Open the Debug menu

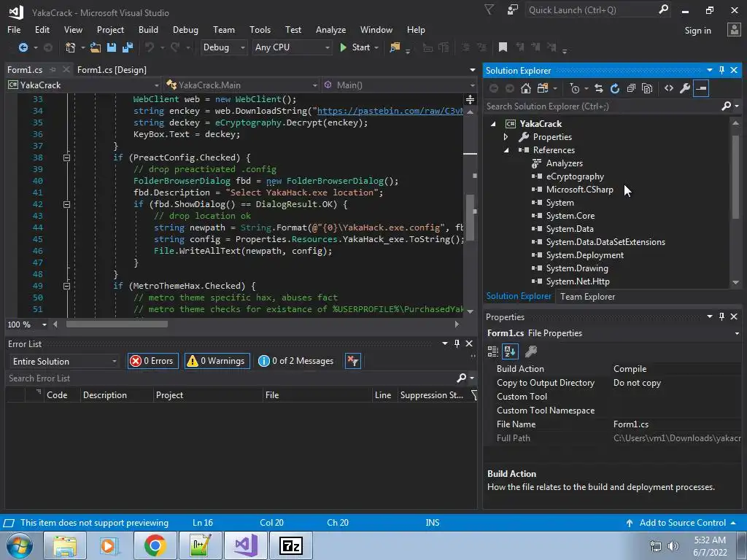pyautogui.click(x=185, y=29)
